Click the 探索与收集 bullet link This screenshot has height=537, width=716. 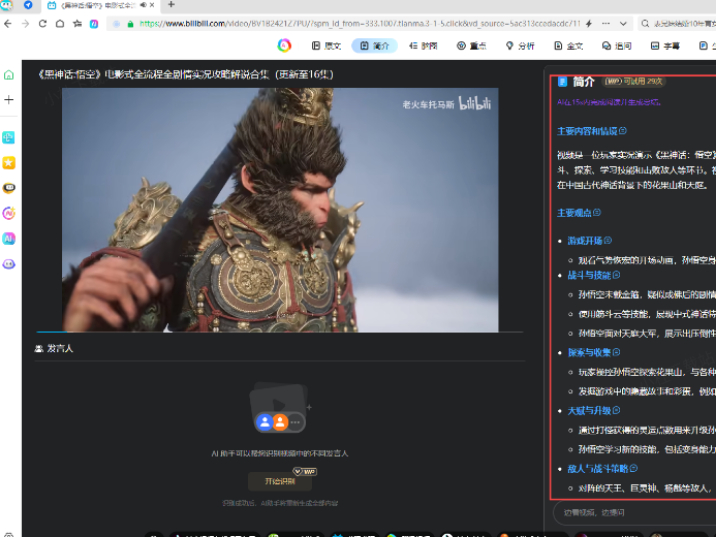click(x=594, y=352)
